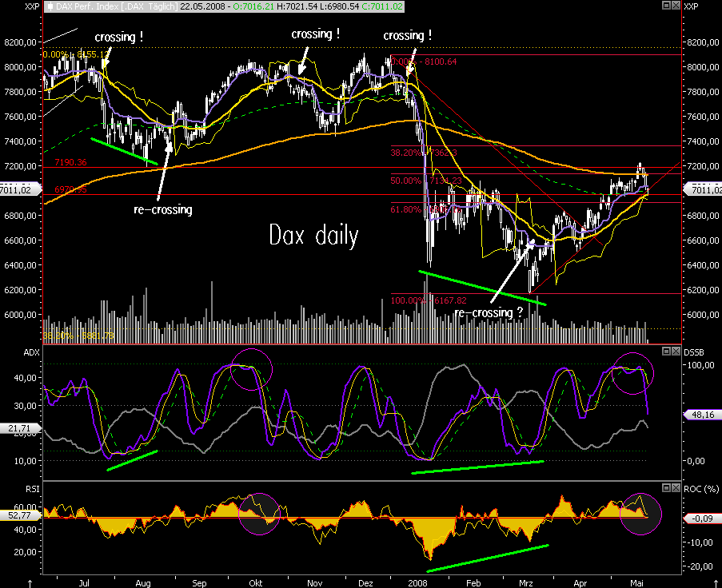This screenshot has width=722, height=588.
Task: Select the 're-crossing' annotation near August
Action: (163, 210)
